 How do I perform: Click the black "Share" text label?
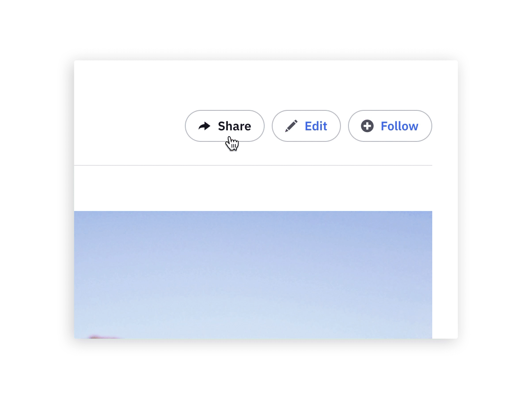[235, 126]
